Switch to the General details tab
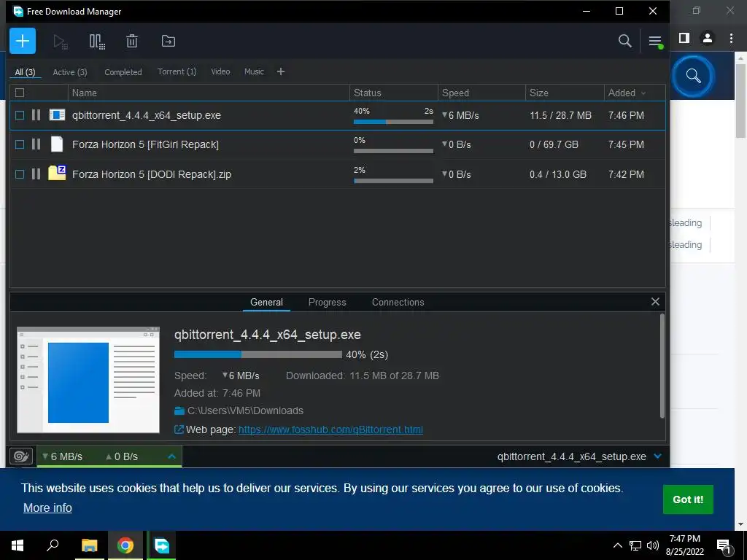 [x=266, y=302]
